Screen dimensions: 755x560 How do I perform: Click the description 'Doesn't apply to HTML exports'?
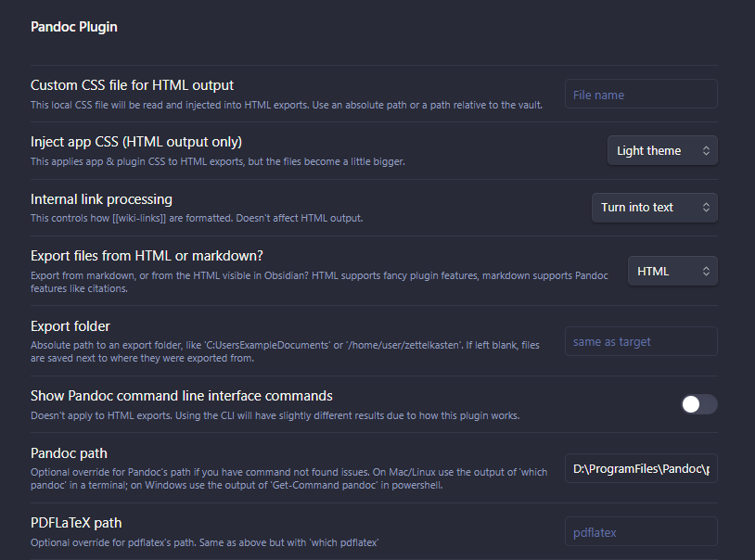(275, 415)
